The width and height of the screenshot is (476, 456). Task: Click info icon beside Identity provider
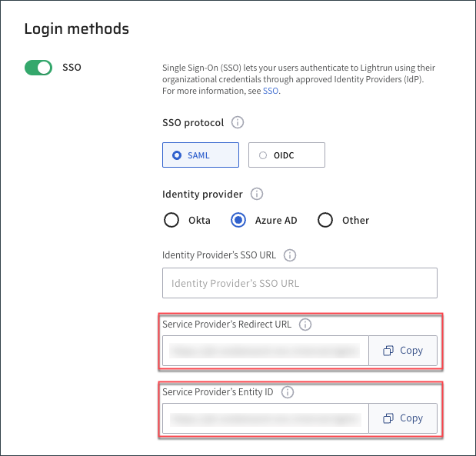(257, 194)
